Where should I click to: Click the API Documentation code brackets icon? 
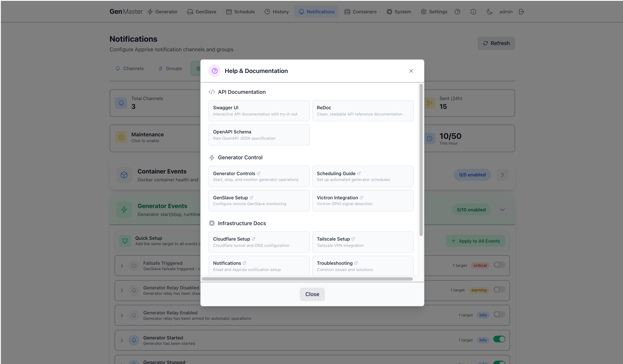point(212,92)
